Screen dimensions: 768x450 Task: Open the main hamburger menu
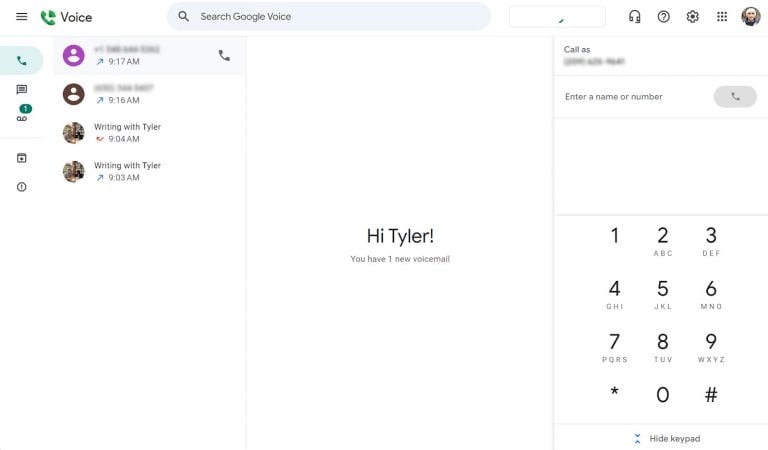coord(22,17)
